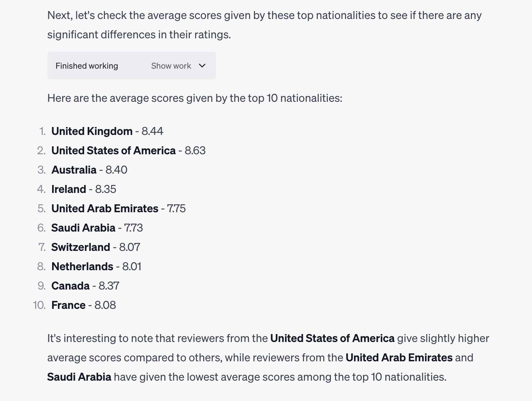Click the top 10 nationalities heading sentence
Viewport: 532px width, 401px height.
click(x=195, y=98)
